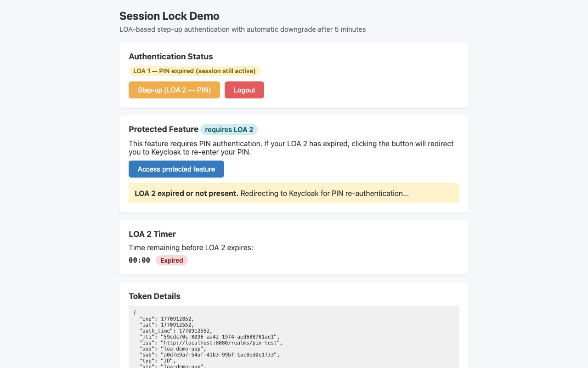Select the 00:00 timer display

(139, 260)
